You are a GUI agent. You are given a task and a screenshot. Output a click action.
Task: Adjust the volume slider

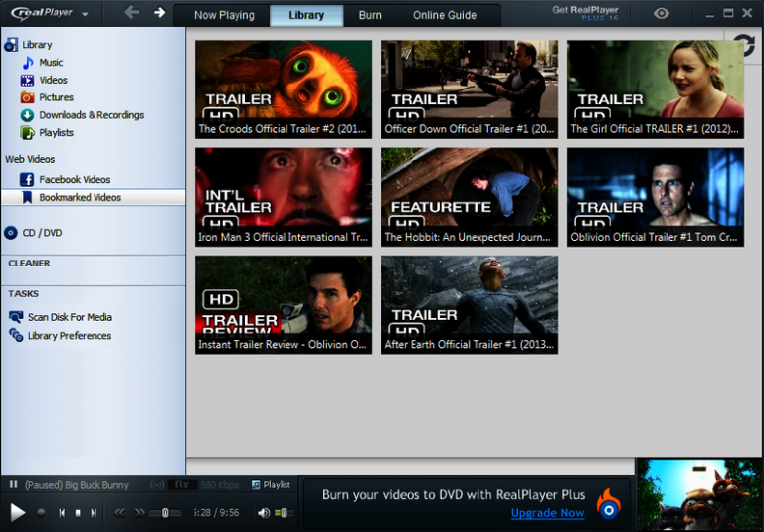pos(284,513)
